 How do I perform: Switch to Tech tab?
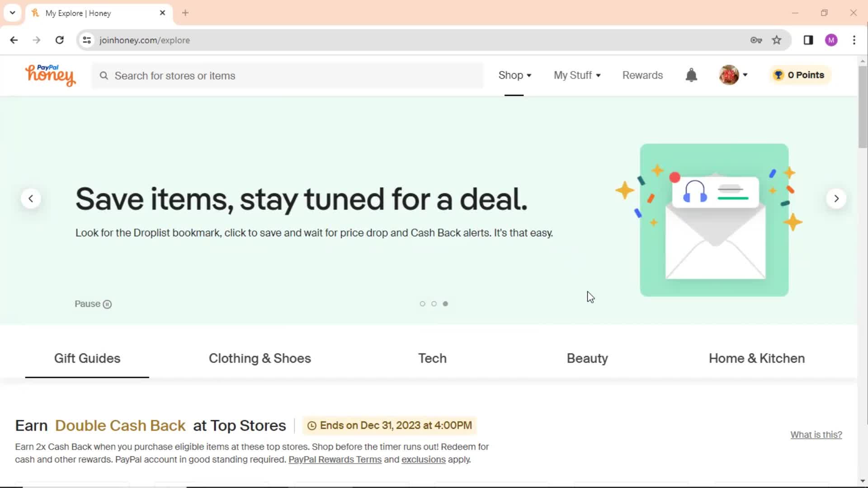click(432, 358)
